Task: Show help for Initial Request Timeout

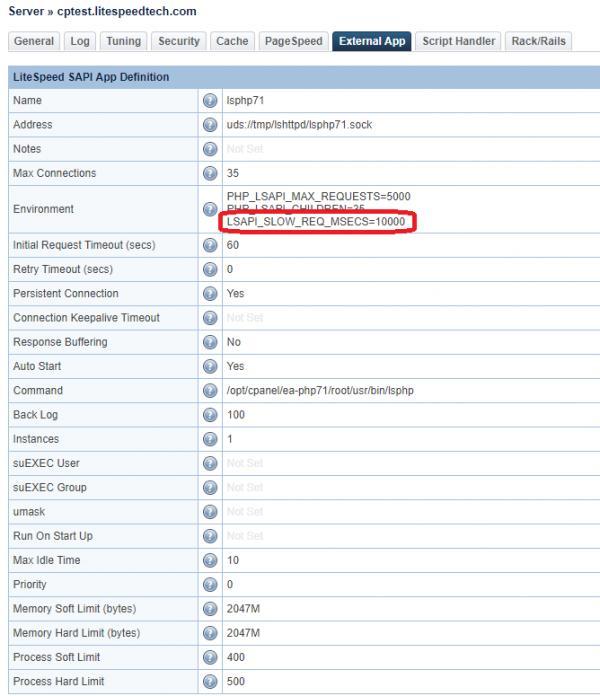Action: 210,245
